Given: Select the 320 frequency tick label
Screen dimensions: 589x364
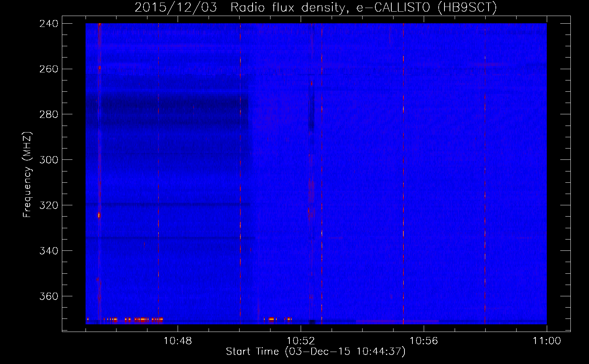Looking at the screenshot, I should click(x=48, y=206).
